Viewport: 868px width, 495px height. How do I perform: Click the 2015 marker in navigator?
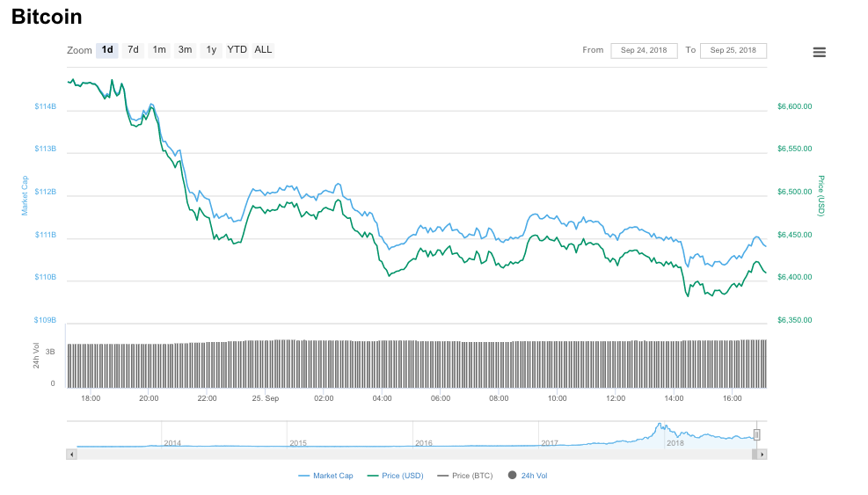click(298, 443)
